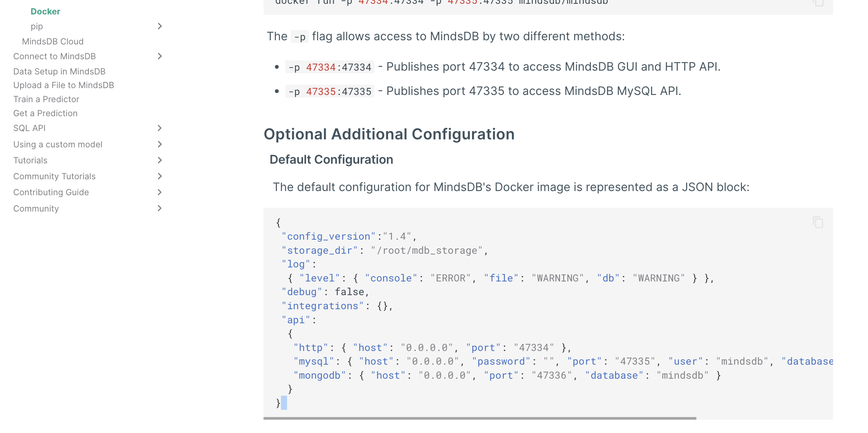Click the "mysql" key in JSON
This screenshot has width=868, height=433.
point(314,361)
